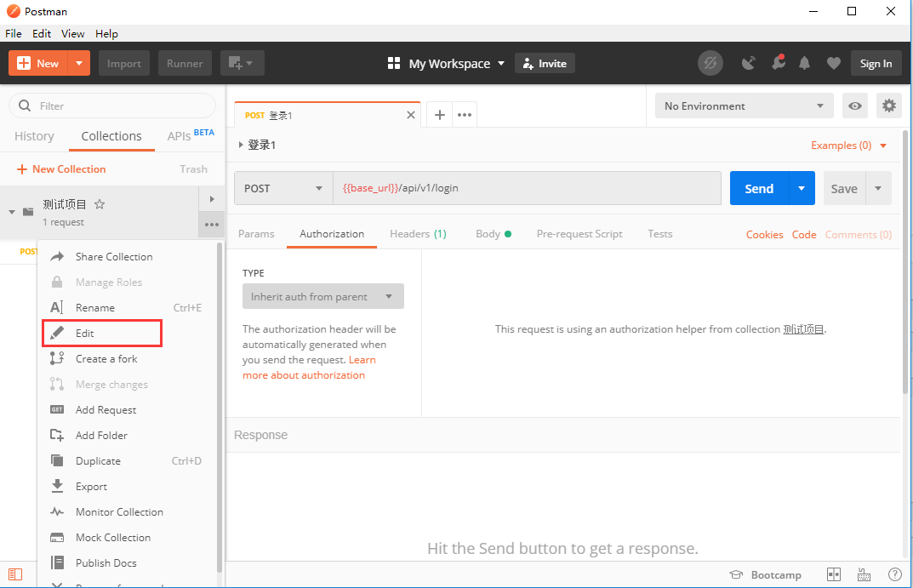The height and width of the screenshot is (588, 913).
Task: Focus the collections Filter field
Action: pos(112,106)
